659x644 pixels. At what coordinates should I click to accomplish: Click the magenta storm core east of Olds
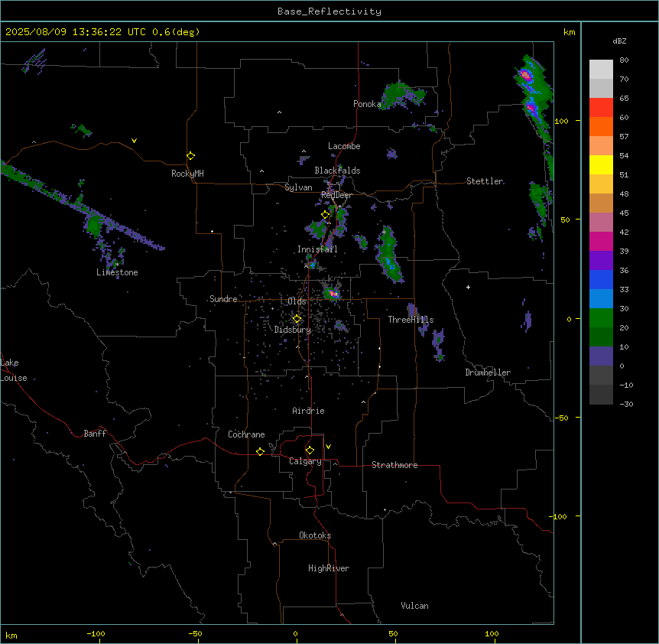click(333, 294)
